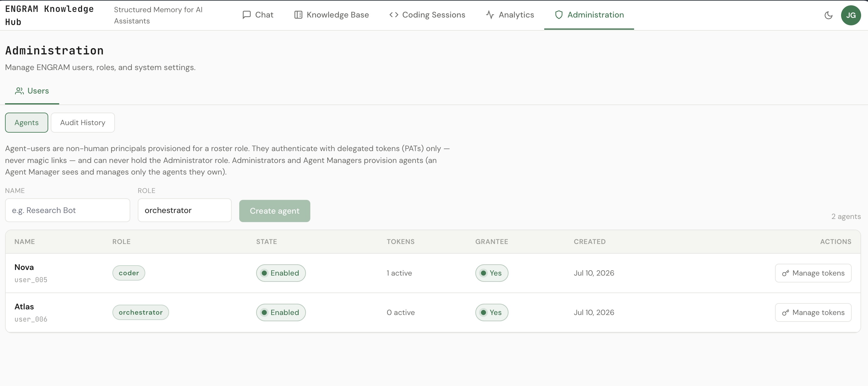The width and height of the screenshot is (868, 386).
Task: Click the Create agent button
Action: [275, 211]
